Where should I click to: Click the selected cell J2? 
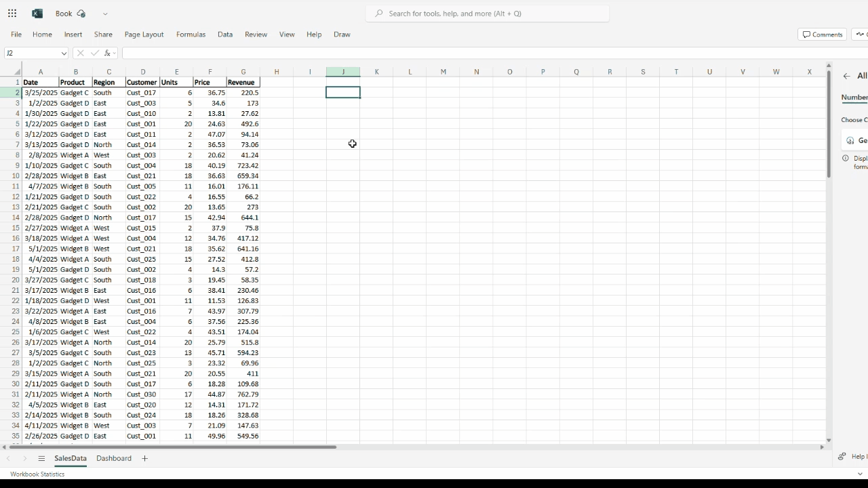click(x=343, y=93)
